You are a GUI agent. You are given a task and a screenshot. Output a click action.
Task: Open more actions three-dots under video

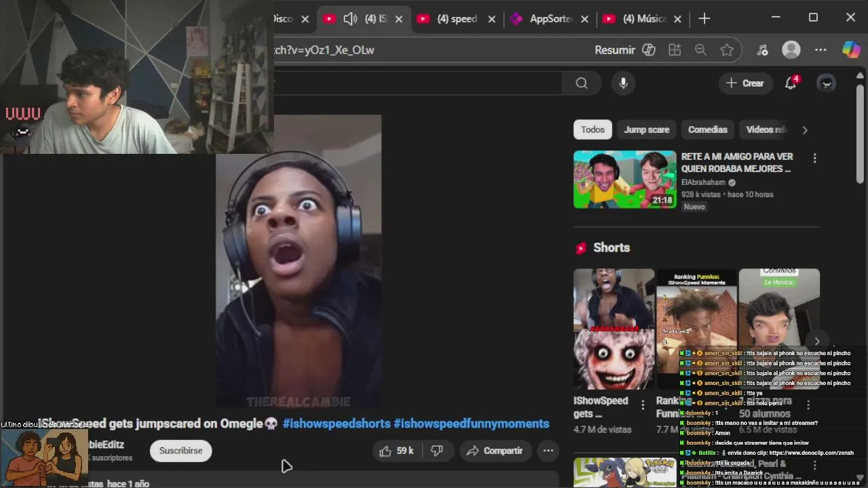(548, 451)
